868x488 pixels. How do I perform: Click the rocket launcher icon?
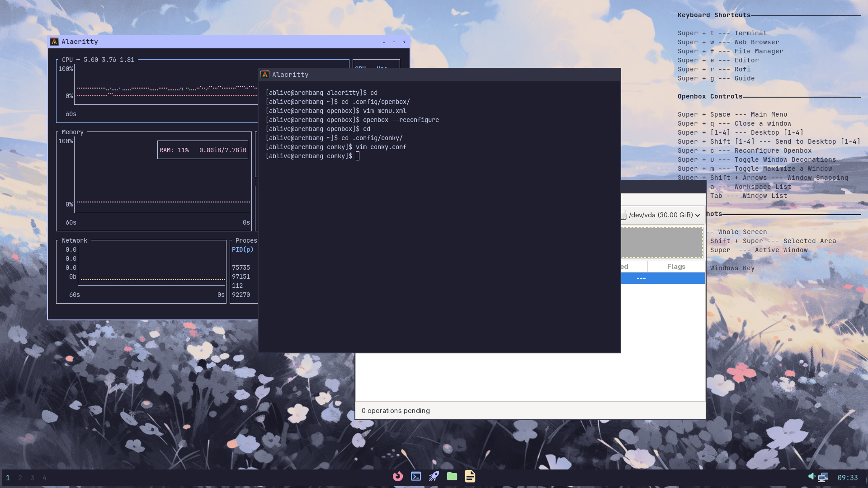(434, 476)
